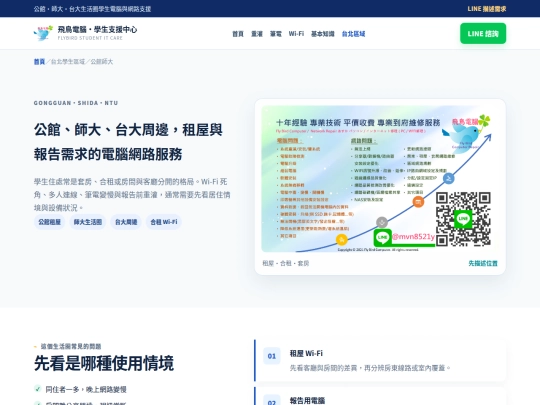
Task: Click the 首頁 breadcrumb link
Action: pyautogui.click(x=39, y=62)
